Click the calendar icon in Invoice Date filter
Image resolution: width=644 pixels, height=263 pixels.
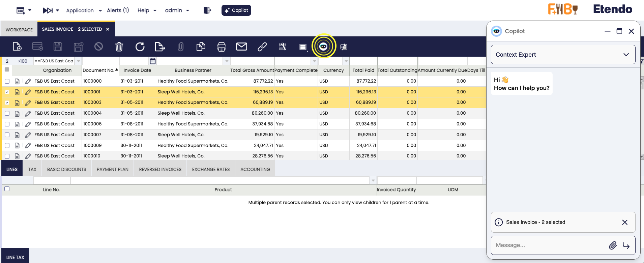(153, 61)
